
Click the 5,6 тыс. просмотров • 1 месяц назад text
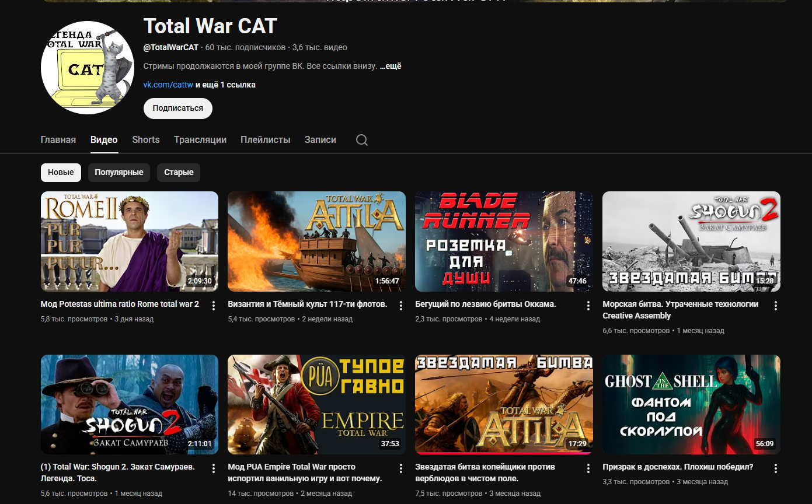[x=102, y=494]
